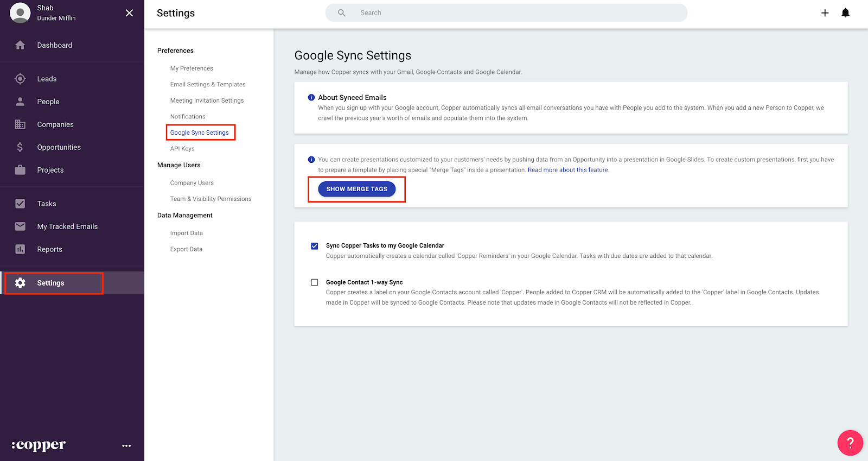
Task: Open Team & Visibility Permissions
Action: click(x=211, y=199)
